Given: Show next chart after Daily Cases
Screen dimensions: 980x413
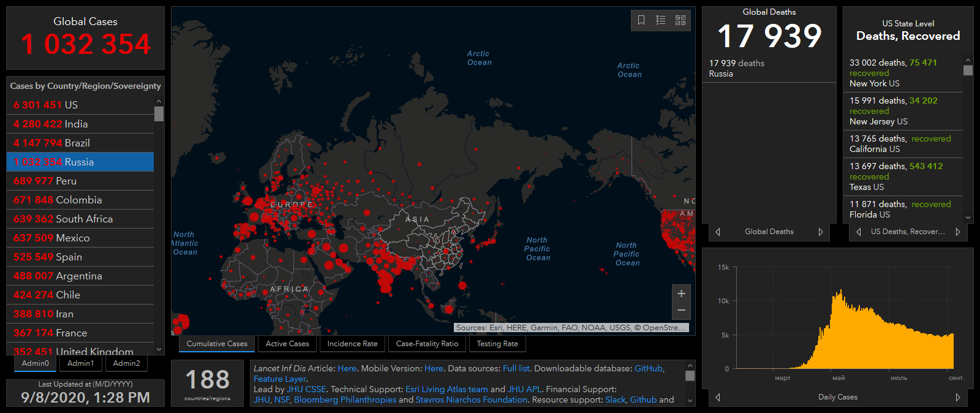Looking at the screenshot, I should (958, 397).
